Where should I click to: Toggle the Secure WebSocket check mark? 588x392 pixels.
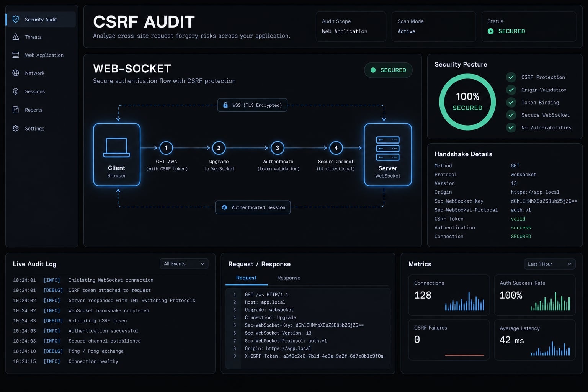coord(511,115)
